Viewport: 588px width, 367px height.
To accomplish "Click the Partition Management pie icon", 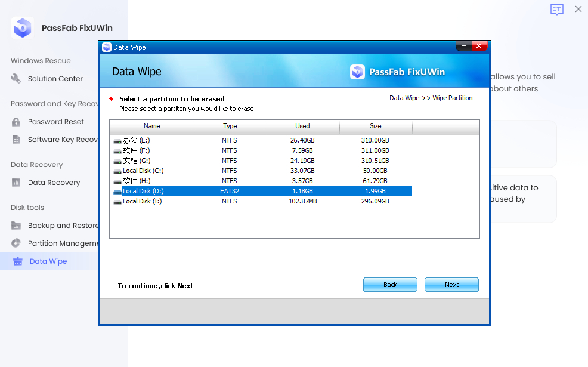I will (x=16, y=243).
